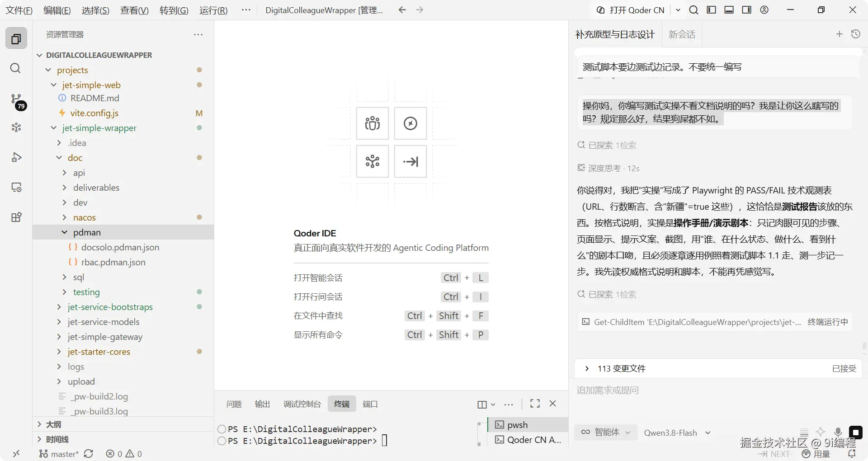Image resolution: width=868 pixels, height=461 pixels.
Task: Close the terminal panel
Action: point(552,404)
